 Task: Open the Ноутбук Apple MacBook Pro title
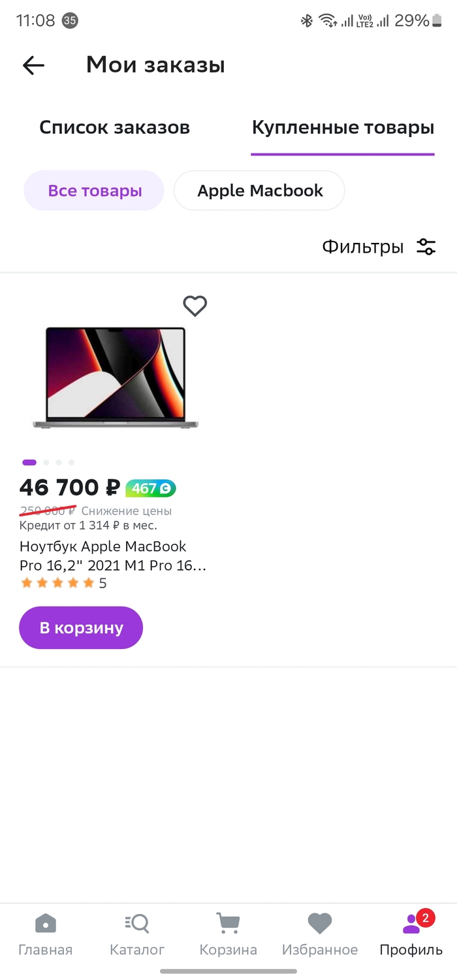112,556
